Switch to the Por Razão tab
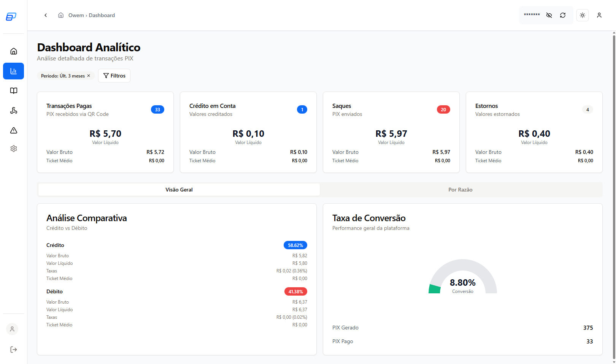Screen dimensions: 616x364 (460, 190)
